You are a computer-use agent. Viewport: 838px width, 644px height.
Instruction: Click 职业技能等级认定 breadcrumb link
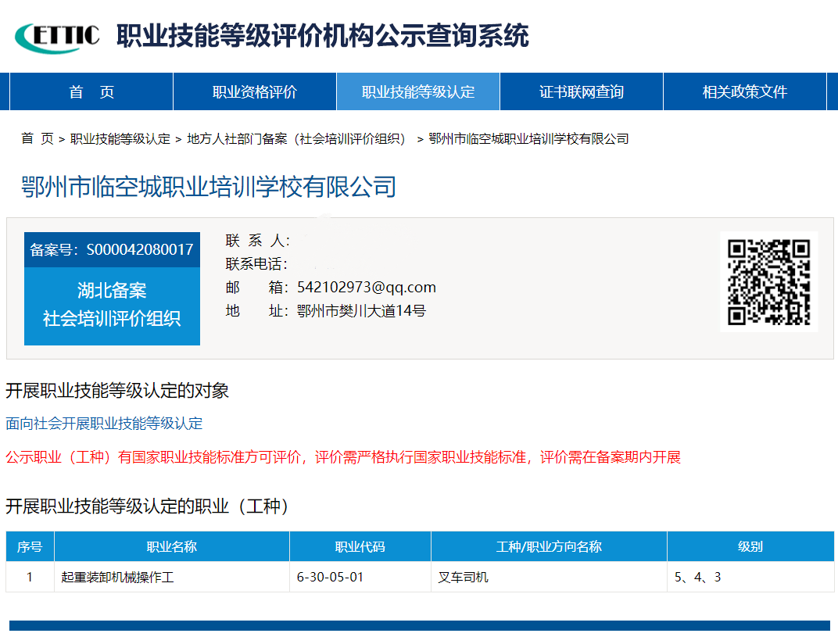pyautogui.click(x=120, y=139)
